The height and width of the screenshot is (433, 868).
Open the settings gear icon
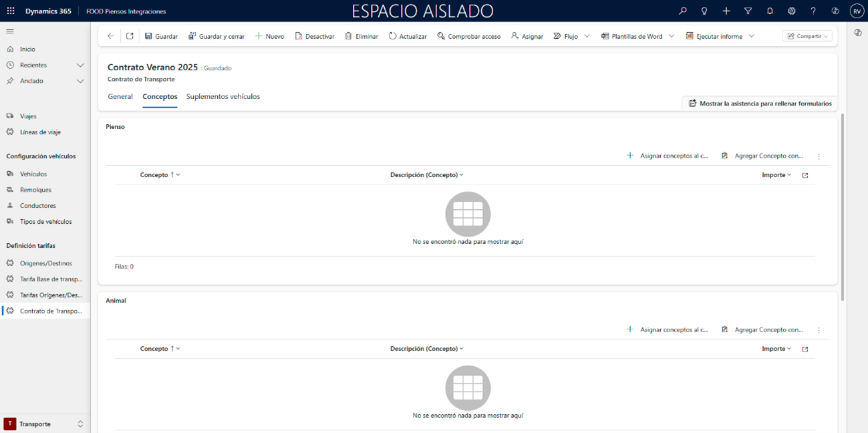(x=791, y=11)
